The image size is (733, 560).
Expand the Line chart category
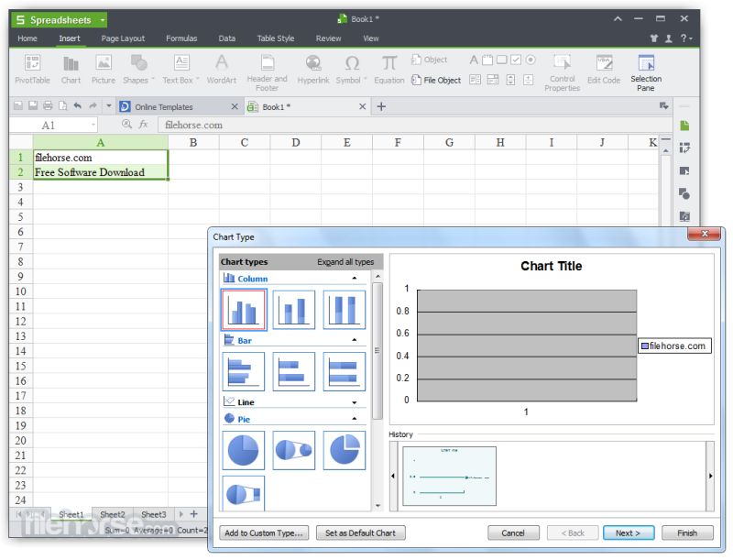(355, 402)
